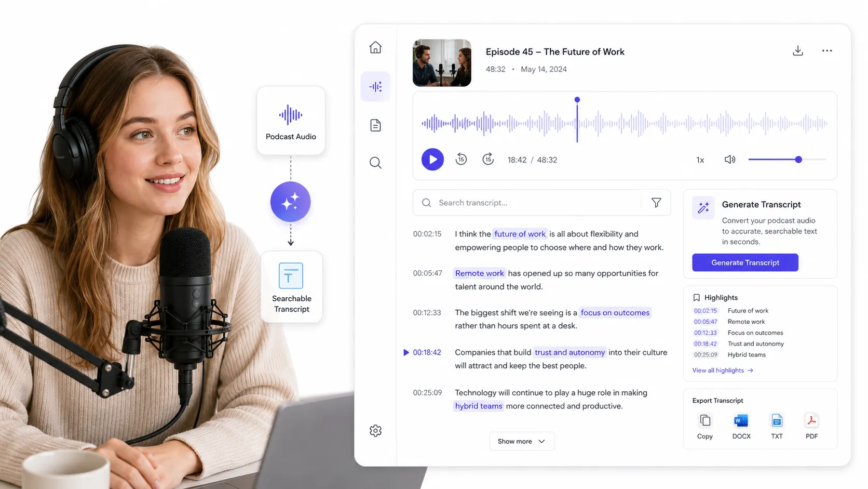Click the Highlights bookmark icon
Screen dimensions: 868x489
click(697, 298)
